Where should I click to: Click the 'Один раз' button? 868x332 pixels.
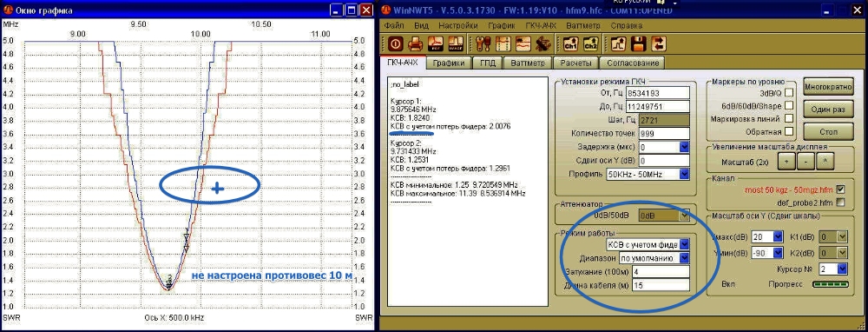pos(828,110)
